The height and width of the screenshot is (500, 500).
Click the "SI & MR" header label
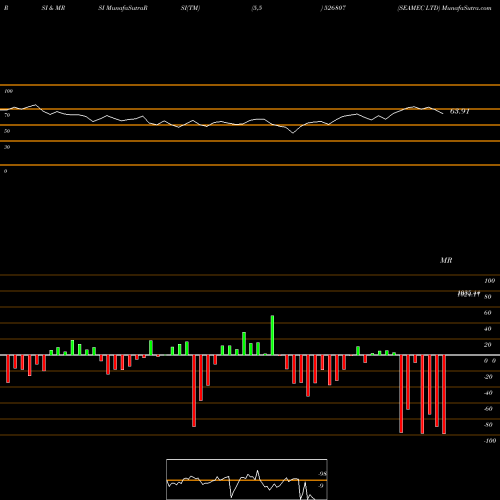[53, 8]
